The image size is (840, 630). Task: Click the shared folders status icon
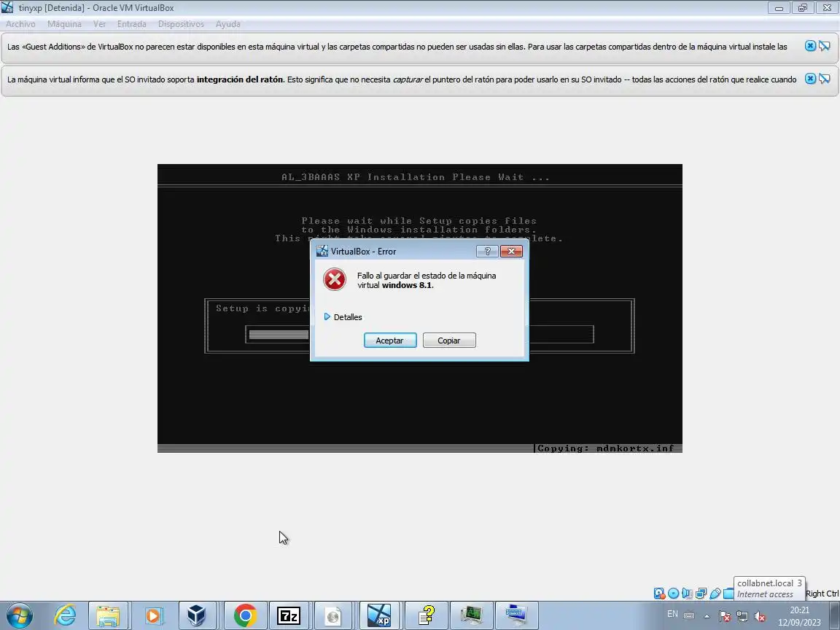pyautogui.click(x=728, y=593)
